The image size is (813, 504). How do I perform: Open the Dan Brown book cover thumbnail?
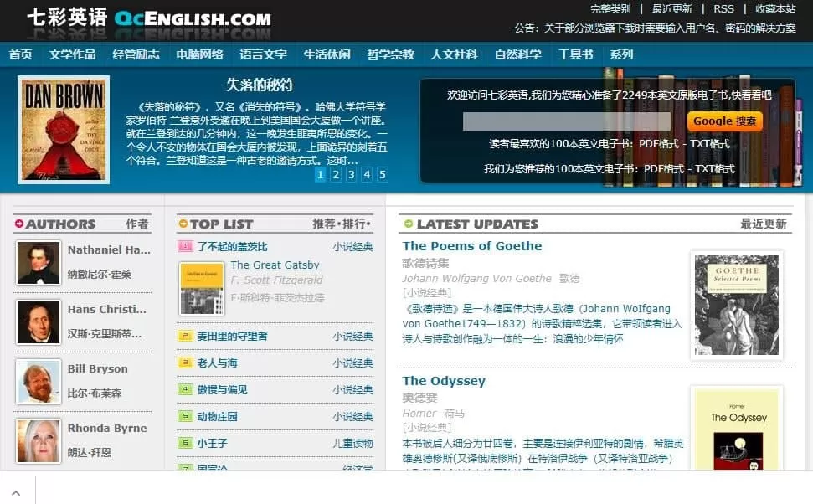coord(64,130)
